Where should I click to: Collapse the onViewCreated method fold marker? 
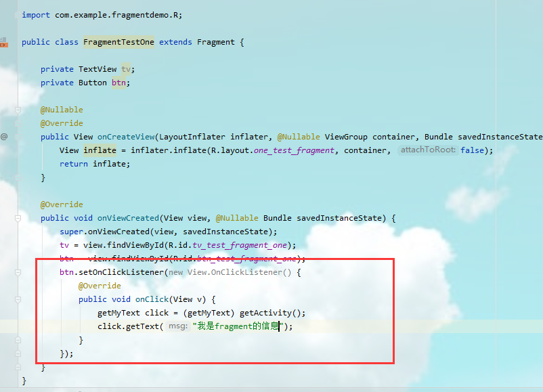pos(18,218)
